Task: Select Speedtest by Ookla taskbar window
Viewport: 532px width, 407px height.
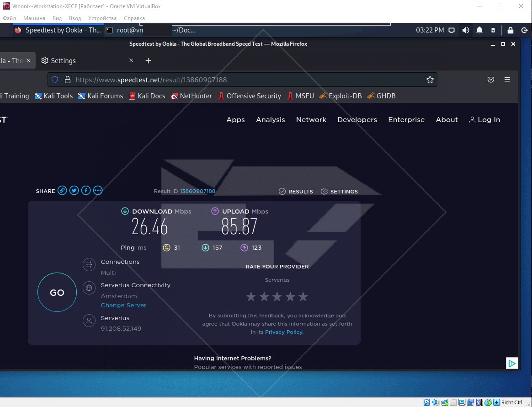Action: [x=58, y=30]
